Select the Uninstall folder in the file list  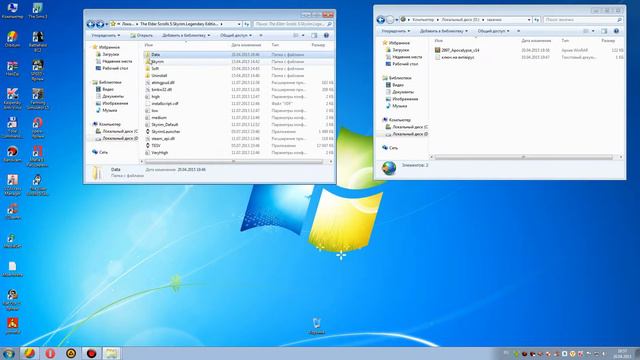pos(156,76)
